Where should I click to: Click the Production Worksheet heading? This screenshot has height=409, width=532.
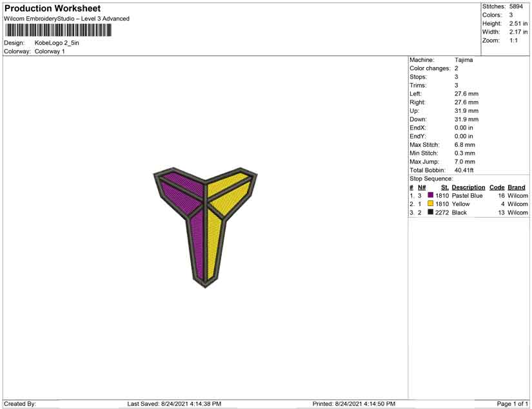coord(53,8)
